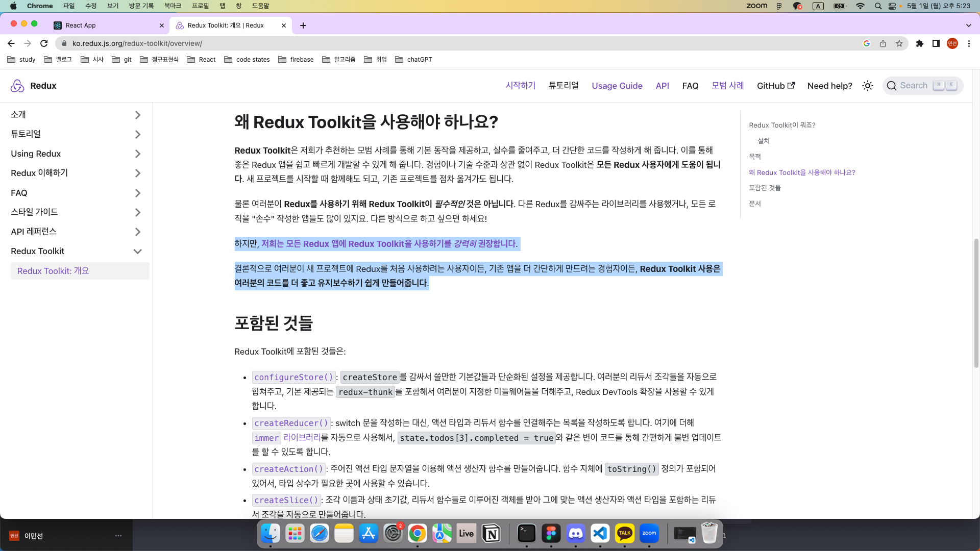980x551 pixels.
Task: Click the browser back arrow
Action: [x=11, y=43]
